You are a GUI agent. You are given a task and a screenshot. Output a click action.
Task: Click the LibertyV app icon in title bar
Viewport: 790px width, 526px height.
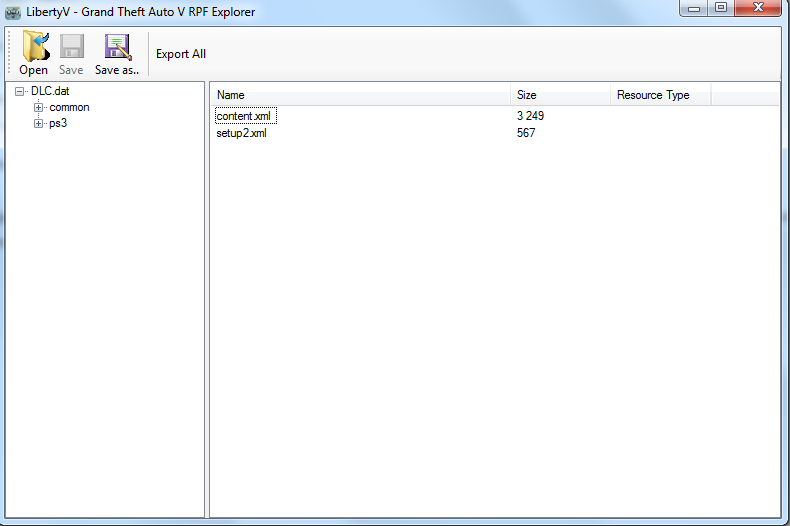pyautogui.click(x=13, y=13)
